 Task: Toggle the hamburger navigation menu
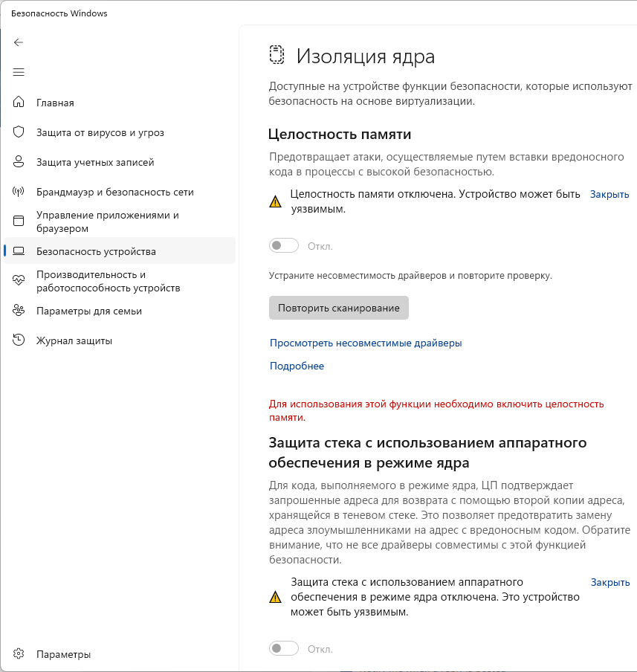click(19, 72)
